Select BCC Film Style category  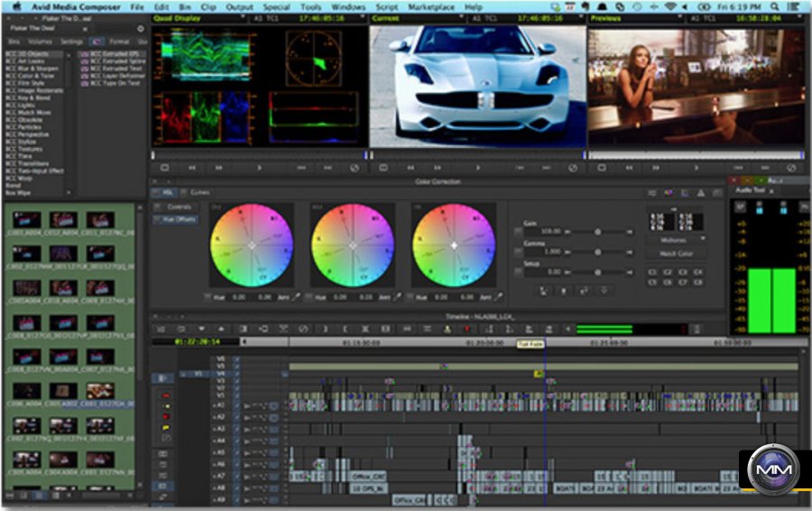[25, 83]
